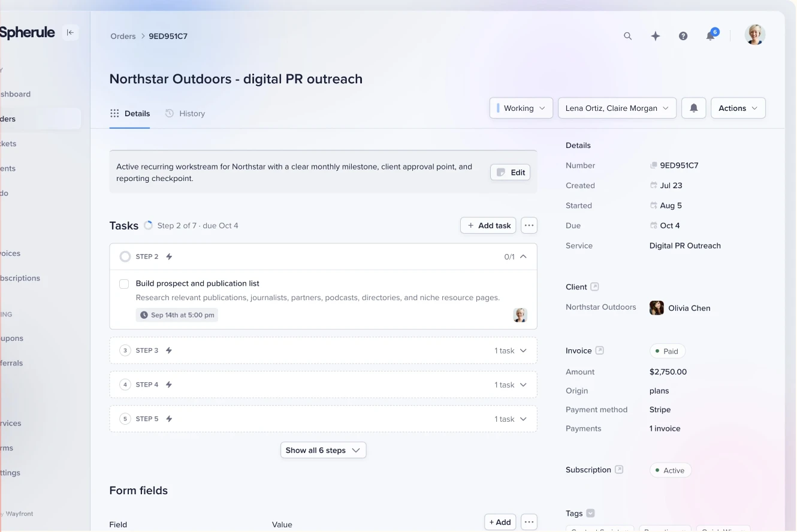Collapse the sidebar with the arrow icon
The height and width of the screenshot is (532, 797).
[x=70, y=32]
